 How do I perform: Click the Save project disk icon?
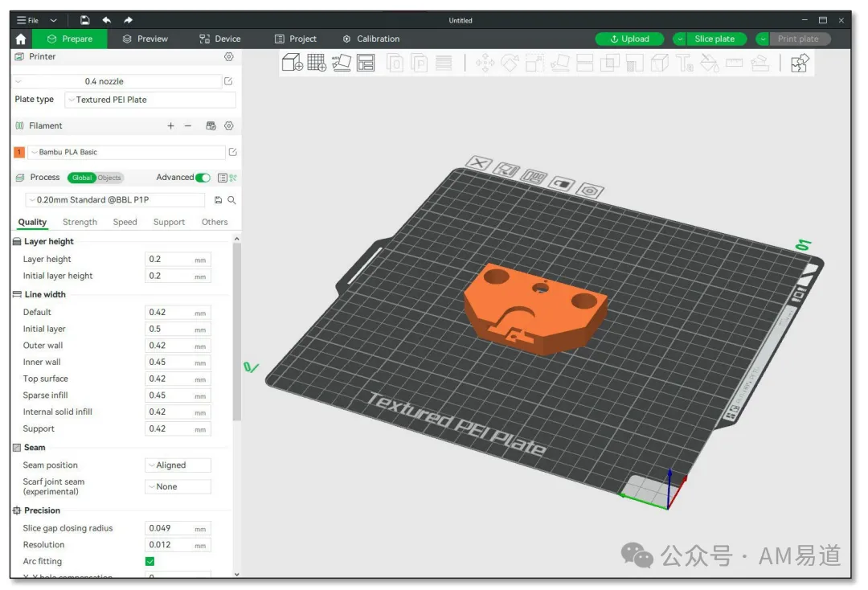click(x=84, y=20)
